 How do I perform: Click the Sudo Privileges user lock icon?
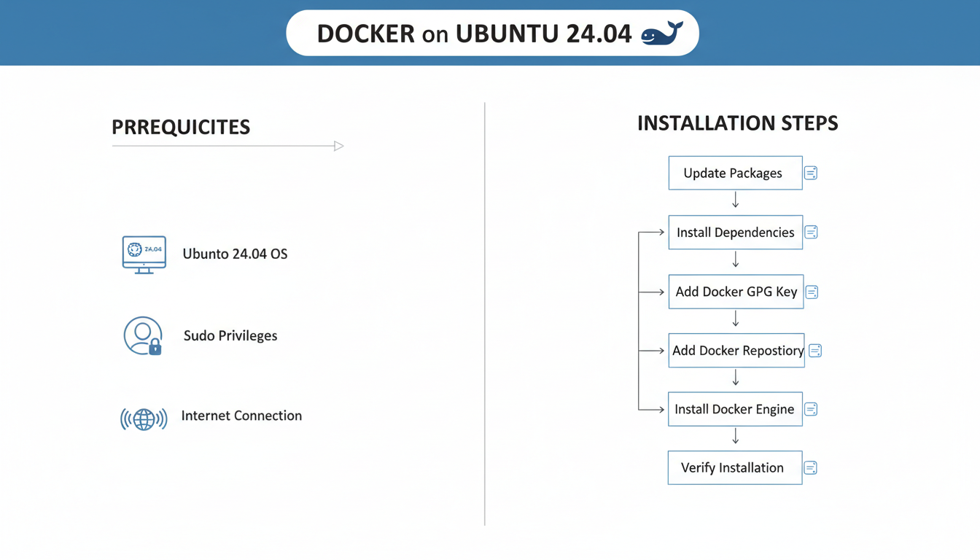pos(143,336)
